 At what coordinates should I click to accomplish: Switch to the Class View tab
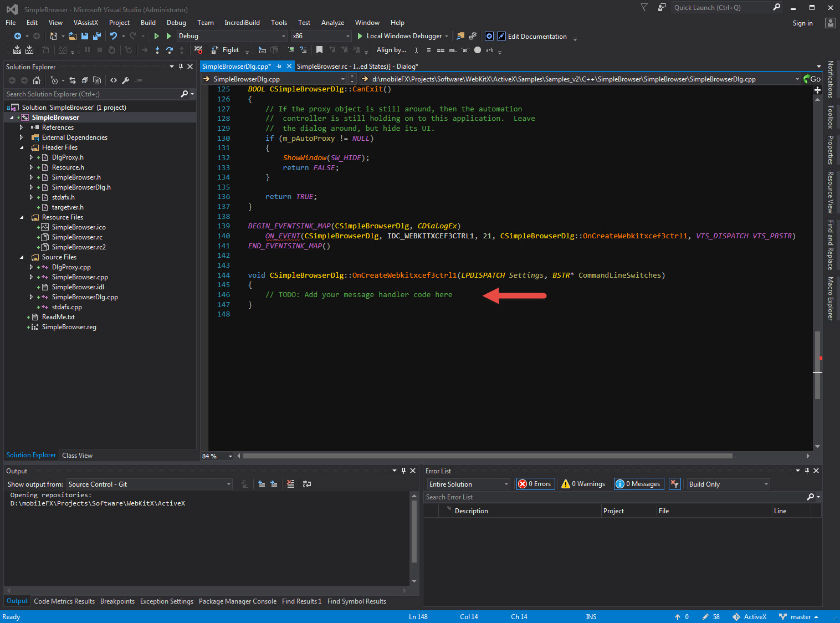pyautogui.click(x=77, y=456)
